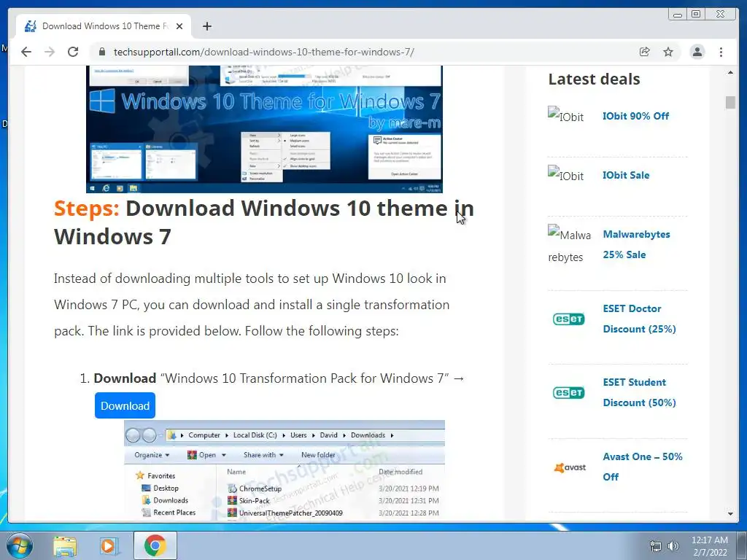Image resolution: width=747 pixels, height=560 pixels.
Task: Reload the current page
Action: pos(73,52)
